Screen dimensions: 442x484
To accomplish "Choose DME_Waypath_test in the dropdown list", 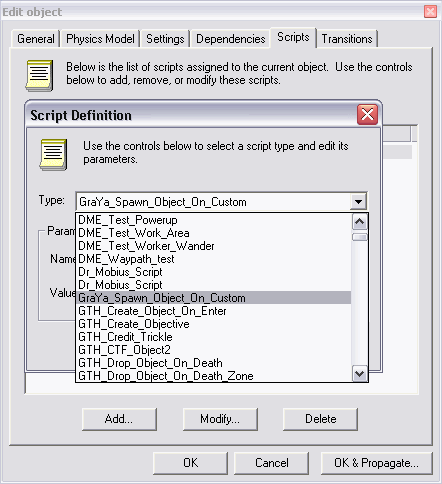I will click(213, 259).
